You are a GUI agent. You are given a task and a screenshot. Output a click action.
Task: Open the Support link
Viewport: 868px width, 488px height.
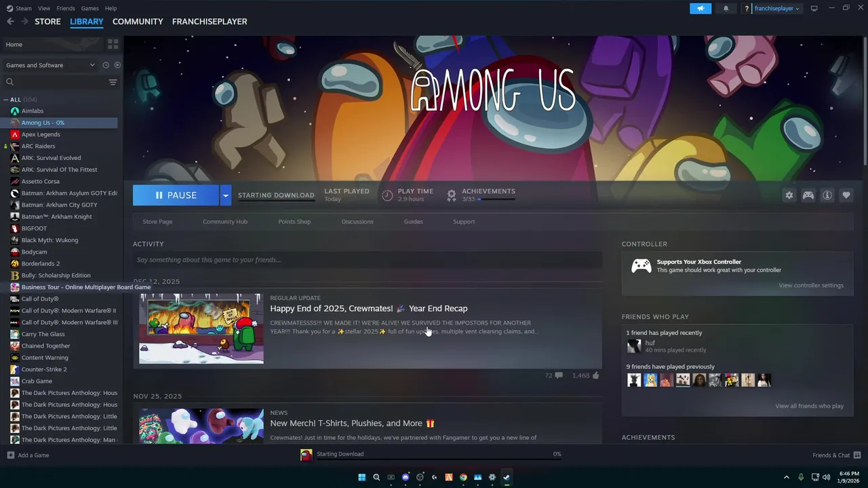click(x=464, y=222)
